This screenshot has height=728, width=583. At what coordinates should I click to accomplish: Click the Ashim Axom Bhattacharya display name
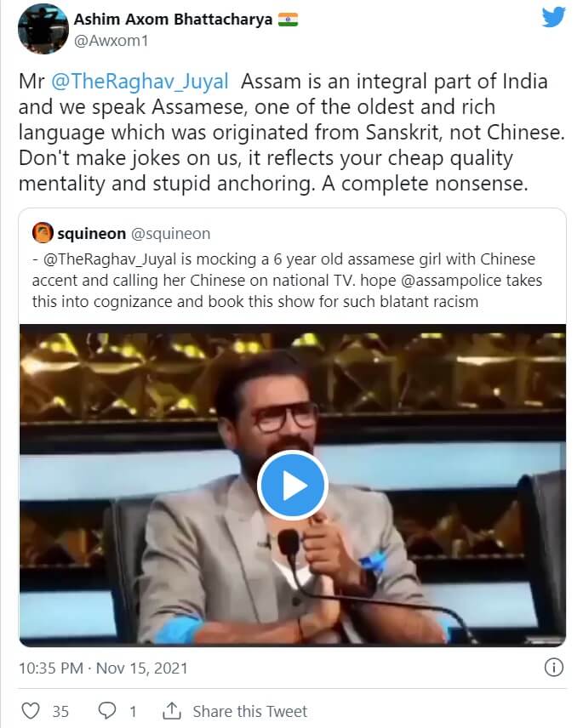174,19
